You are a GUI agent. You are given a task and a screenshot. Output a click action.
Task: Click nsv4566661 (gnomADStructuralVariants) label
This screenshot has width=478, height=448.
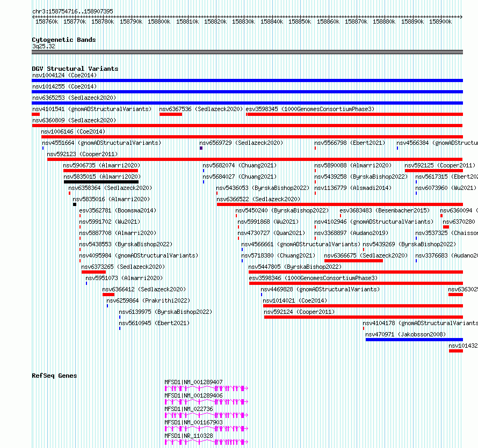[301, 244]
